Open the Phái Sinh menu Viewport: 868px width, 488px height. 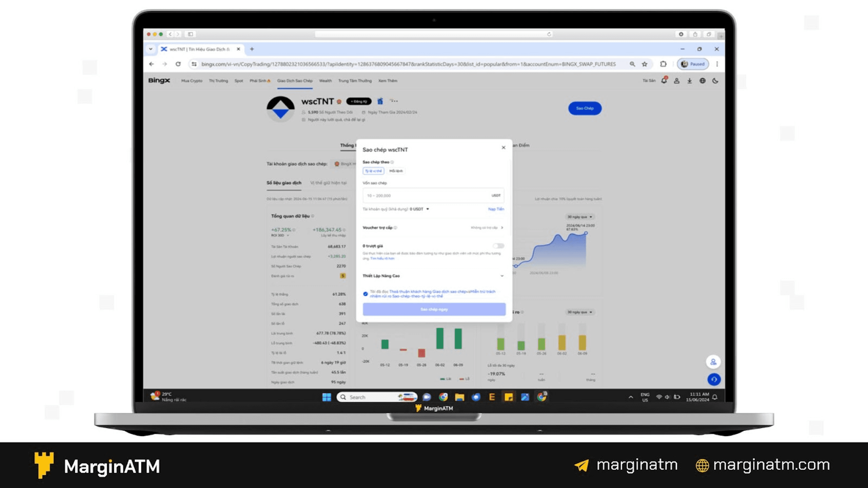coord(260,81)
